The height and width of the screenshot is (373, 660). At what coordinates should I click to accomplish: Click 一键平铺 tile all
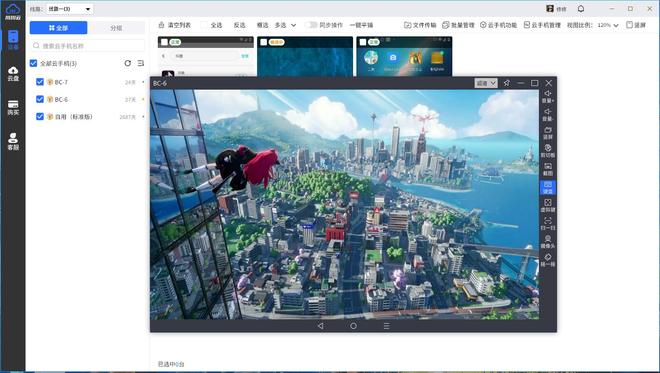[361, 25]
